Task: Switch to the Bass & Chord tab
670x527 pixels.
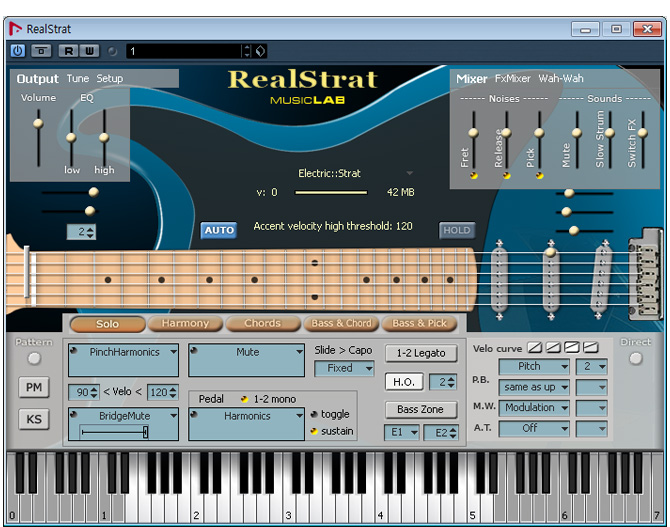Action: (341, 324)
